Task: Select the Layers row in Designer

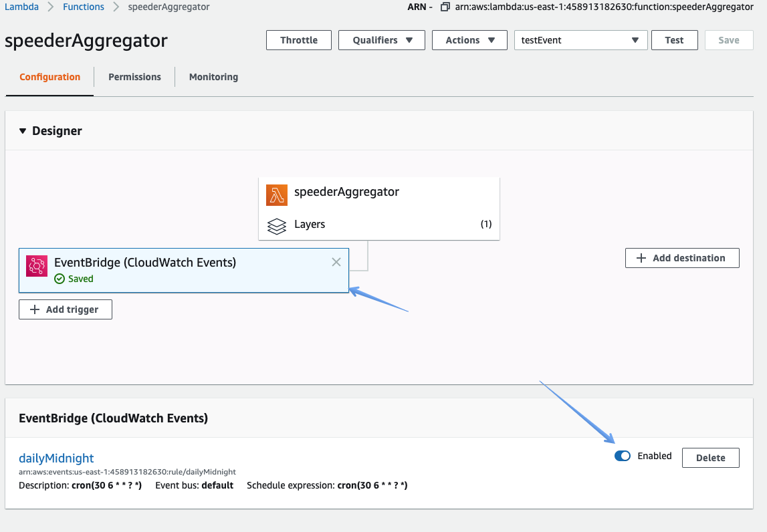Action: pyautogui.click(x=379, y=225)
